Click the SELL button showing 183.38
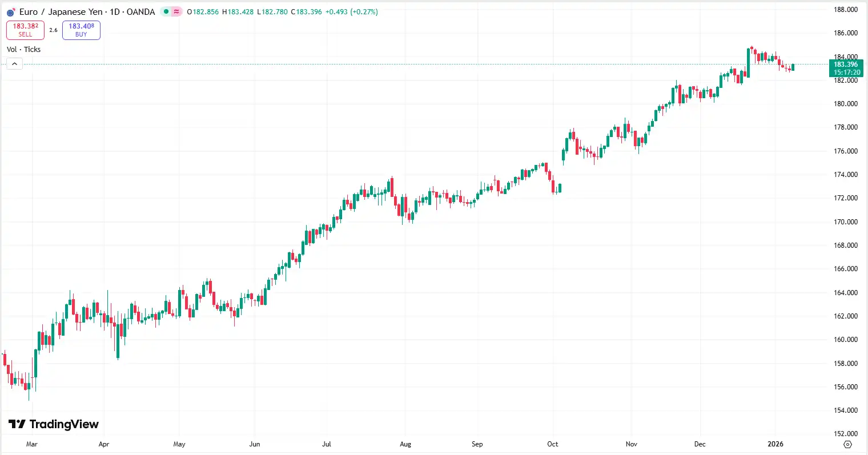 tap(25, 30)
